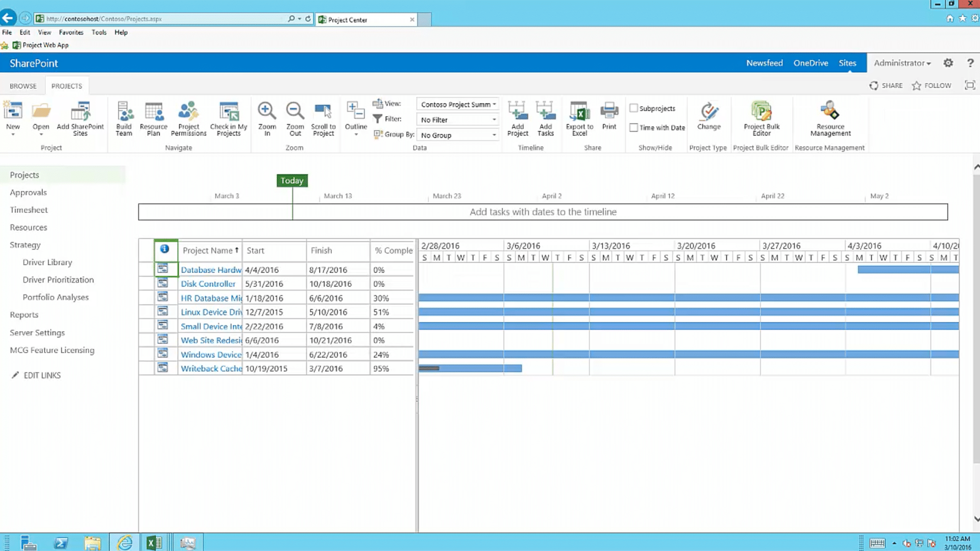The width and height of the screenshot is (980, 551).
Task: Expand the New button dropdown arrow
Action: (x=13, y=135)
